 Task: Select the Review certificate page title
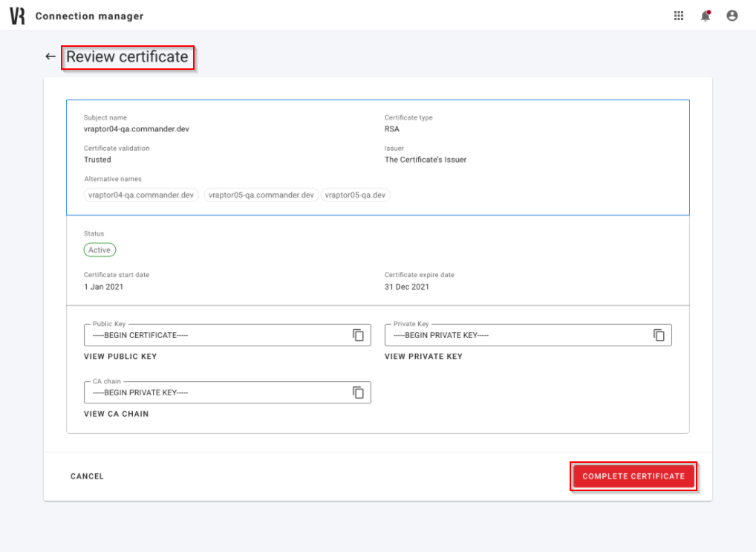127,56
